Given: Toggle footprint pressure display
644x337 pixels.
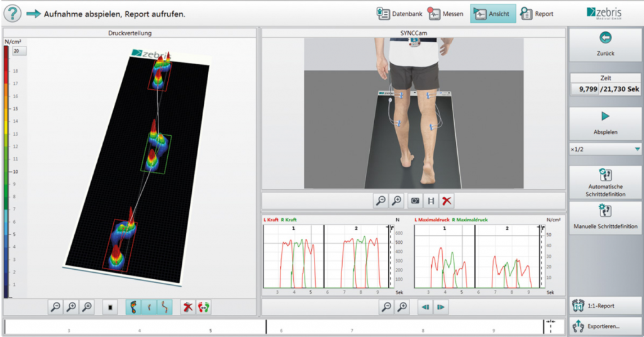Looking at the screenshot, I should pos(133,307).
